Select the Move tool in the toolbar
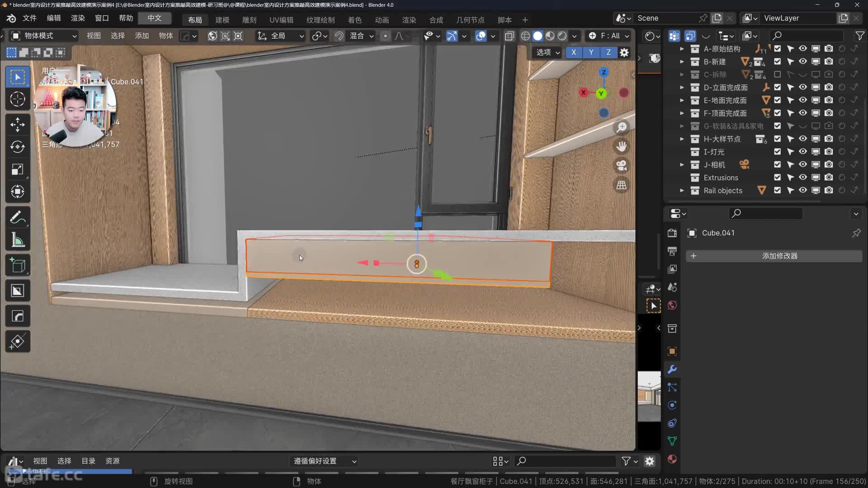Screen dimensions: 868x488 (x=18, y=124)
